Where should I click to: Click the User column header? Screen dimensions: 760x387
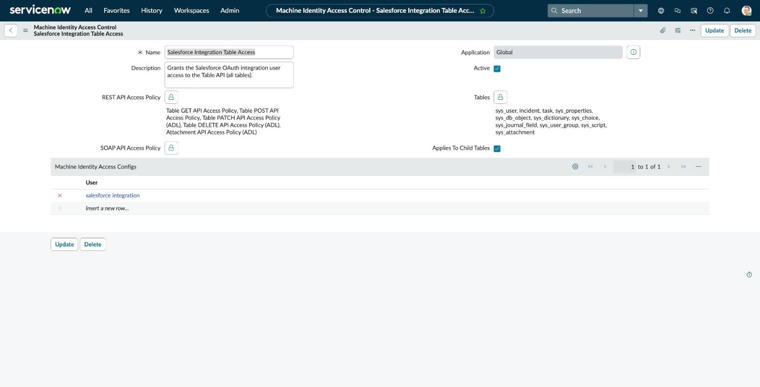point(92,182)
